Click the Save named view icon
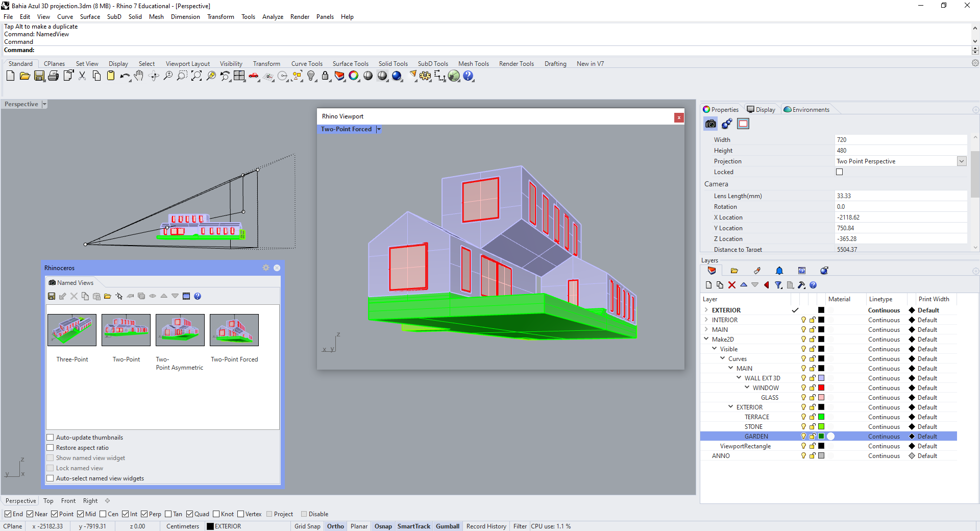Viewport: 980px width, 531px height. pyautogui.click(x=52, y=296)
